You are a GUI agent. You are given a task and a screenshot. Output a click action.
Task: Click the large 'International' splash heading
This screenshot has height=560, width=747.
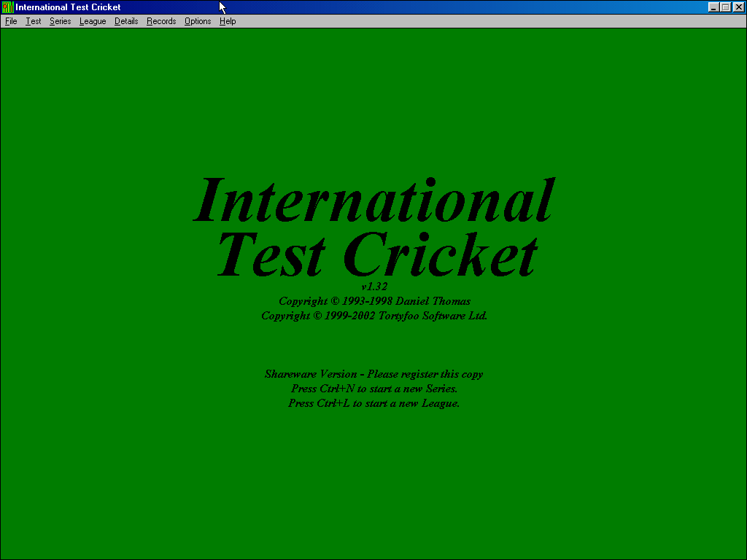click(x=374, y=200)
